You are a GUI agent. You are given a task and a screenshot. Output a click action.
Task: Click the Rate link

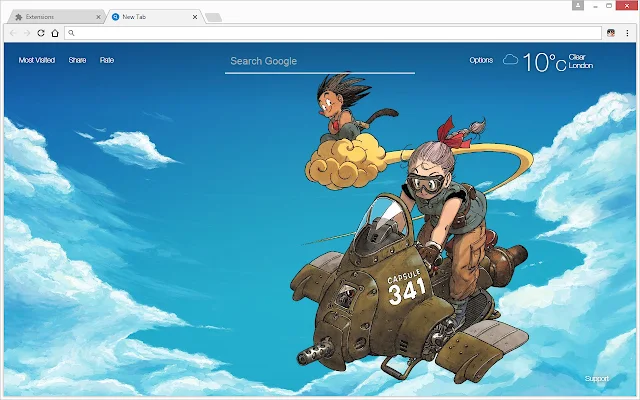coord(107,60)
